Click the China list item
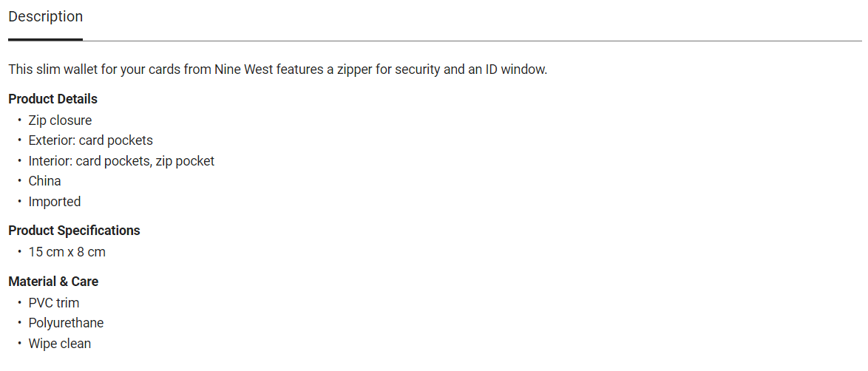This screenshot has height=371, width=868. click(44, 181)
